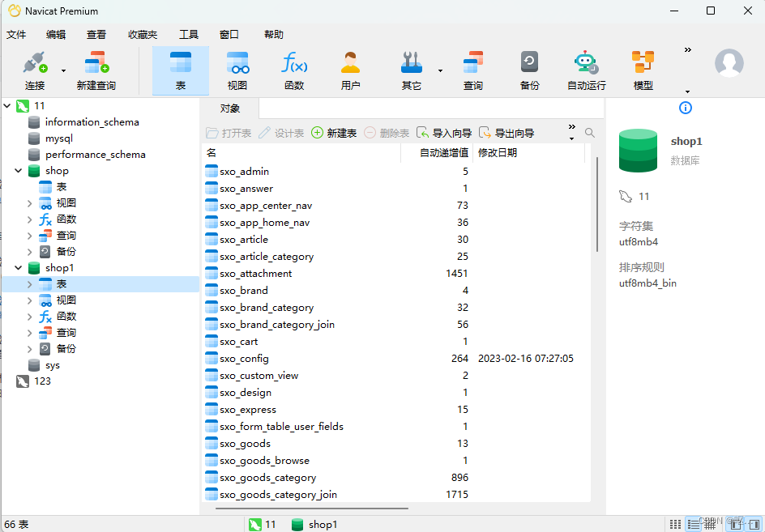The image size is (765, 532).
Task: Click the sxo_goods table icon
Action: pyautogui.click(x=212, y=443)
